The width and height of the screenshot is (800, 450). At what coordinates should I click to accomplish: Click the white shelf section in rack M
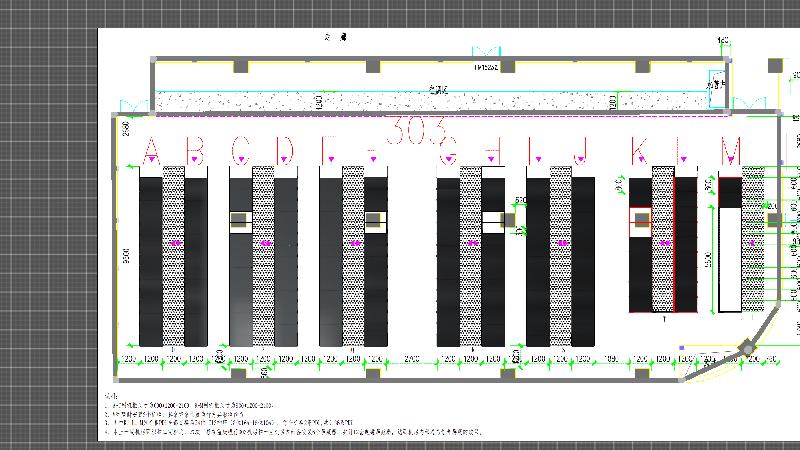[x=730, y=260]
